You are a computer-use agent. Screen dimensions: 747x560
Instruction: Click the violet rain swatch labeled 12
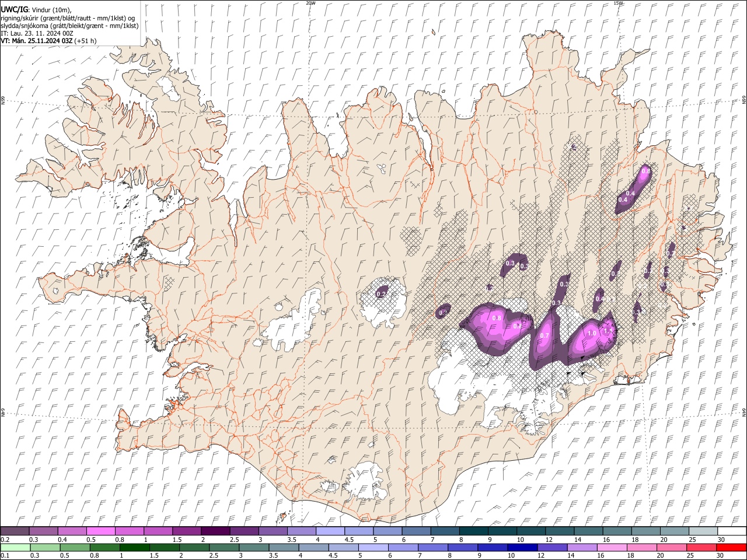coord(552,548)
